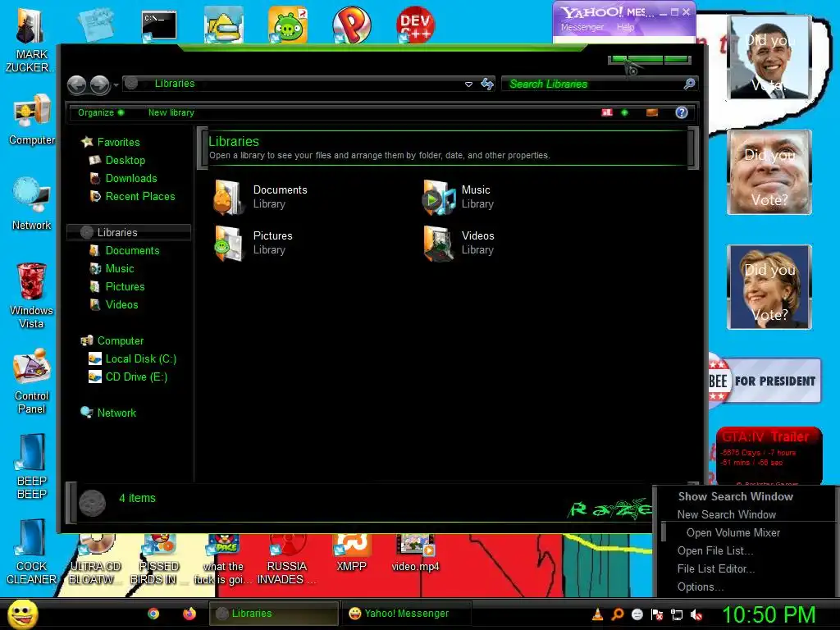The width and height of the screenshot is (840, 630).
Task: Open Local Disk (C:) in the sidebar
Action: pos(141,359)
